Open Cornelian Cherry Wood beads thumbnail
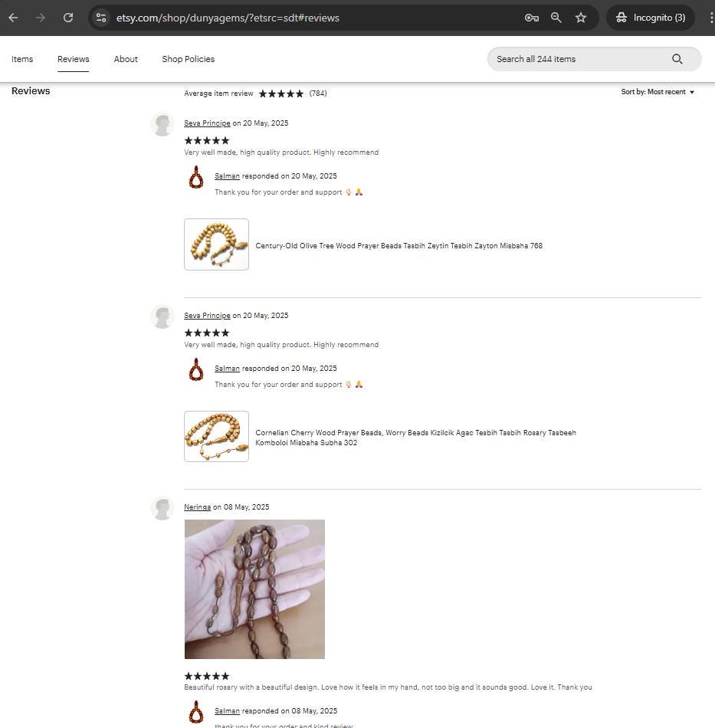 click(216, 437)
